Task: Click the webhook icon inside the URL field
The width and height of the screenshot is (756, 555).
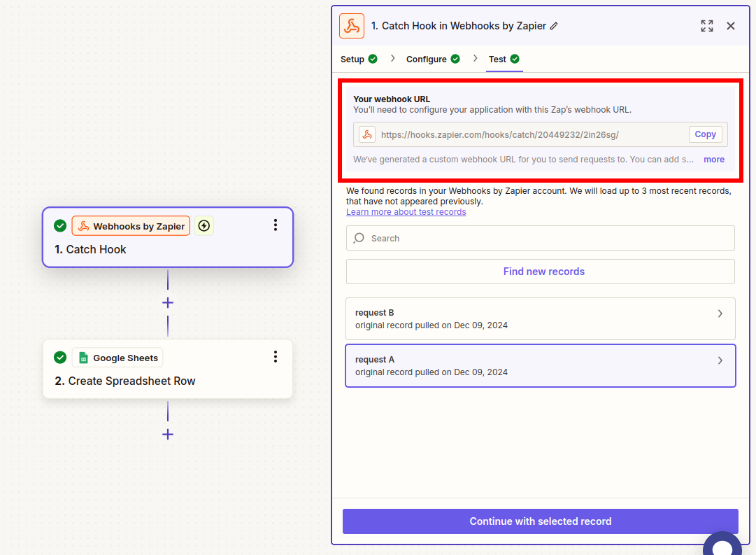Action: pos(367,134)
